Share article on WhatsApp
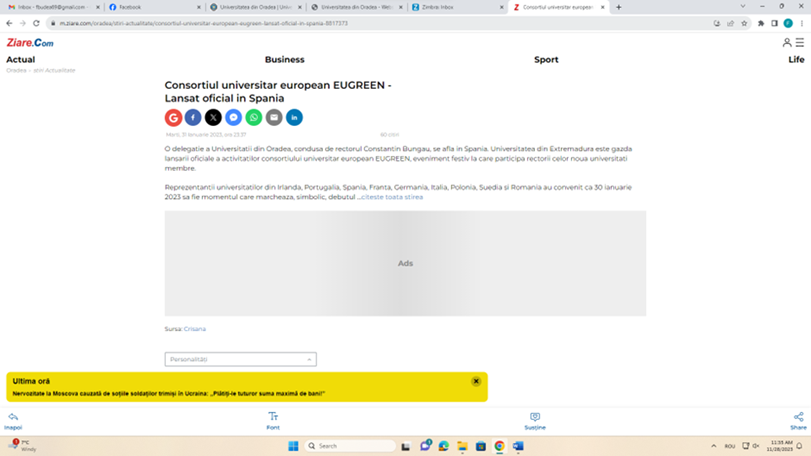 coord(254,118)
